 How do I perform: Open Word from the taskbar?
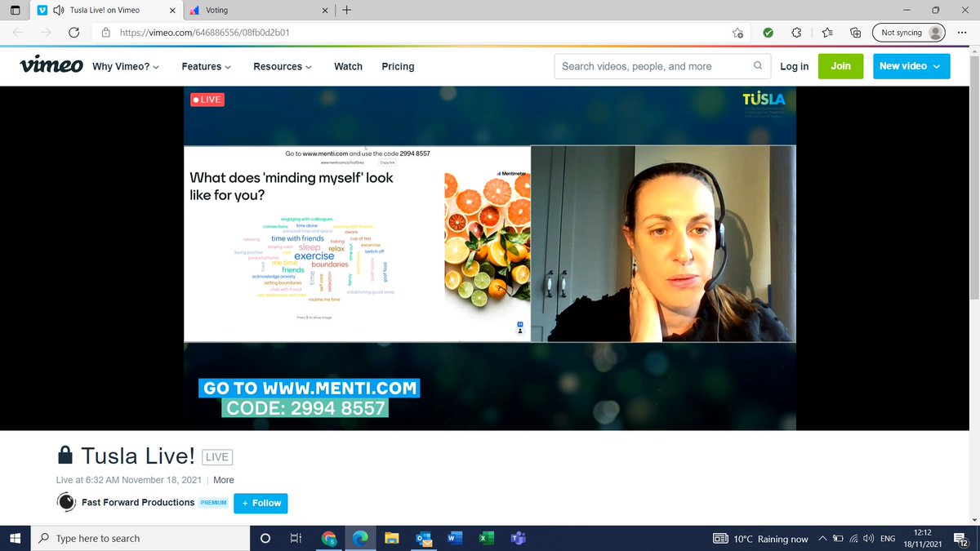click(454, 539)
